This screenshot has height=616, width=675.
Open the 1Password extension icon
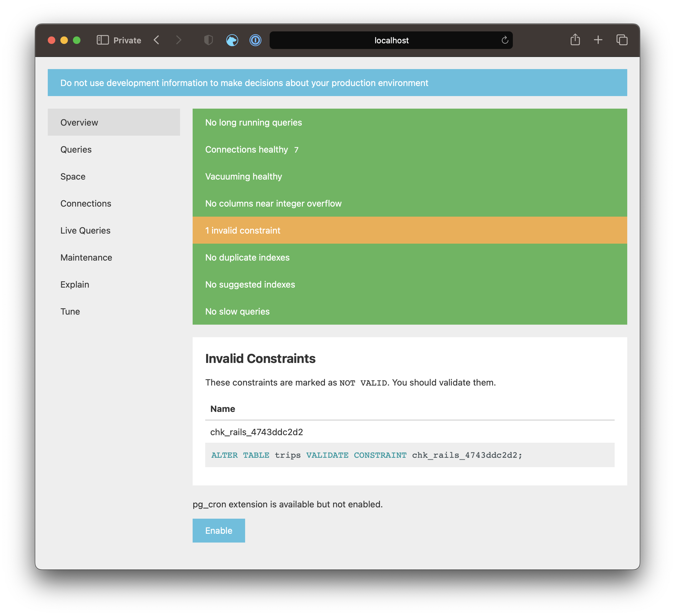pos(255,40)
